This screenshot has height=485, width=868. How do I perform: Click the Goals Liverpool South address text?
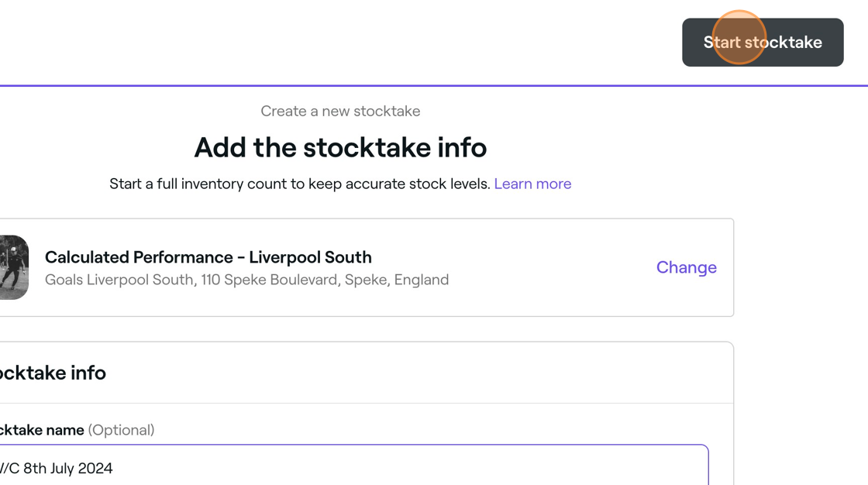click(247, 280)
